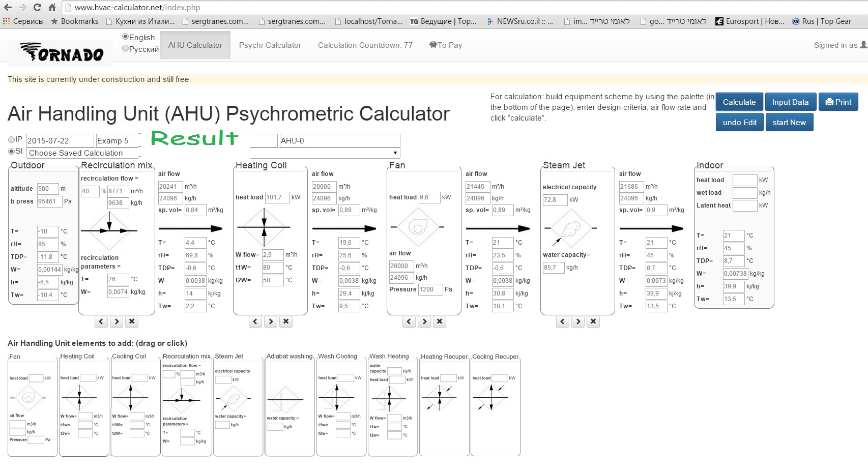Click the browser address bar URL
Image resolution: width=868 pixels, height=471 pixels.
(x=137, y=7)
